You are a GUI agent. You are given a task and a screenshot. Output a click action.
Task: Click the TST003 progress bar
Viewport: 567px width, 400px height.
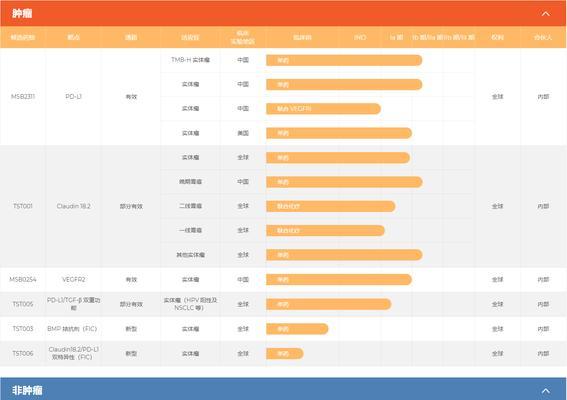[297, 329]
